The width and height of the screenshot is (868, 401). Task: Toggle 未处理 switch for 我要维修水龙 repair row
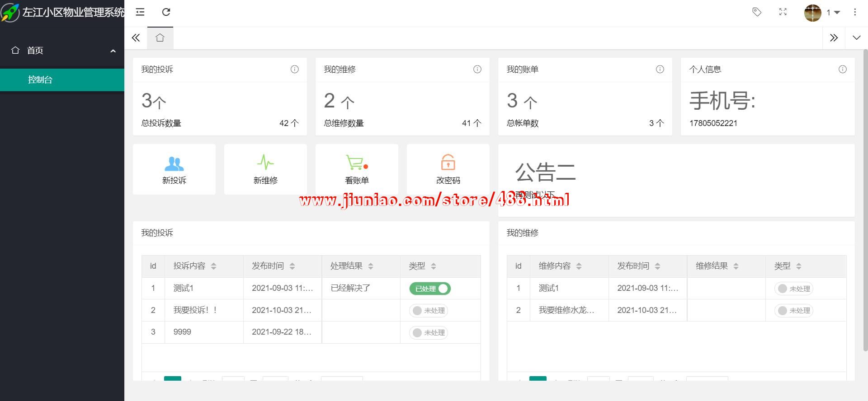793,311
